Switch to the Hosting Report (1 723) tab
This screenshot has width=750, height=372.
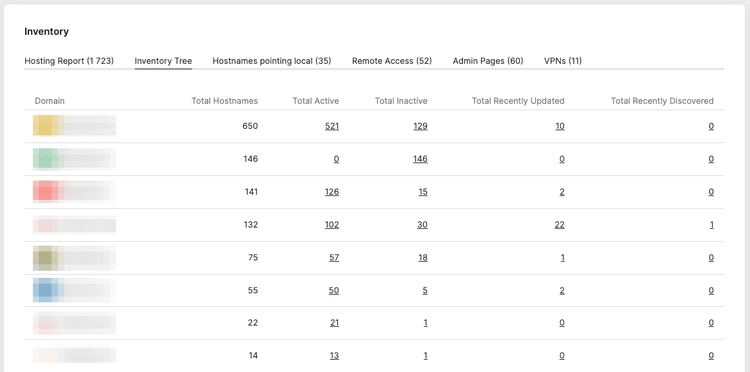(69, 61)
